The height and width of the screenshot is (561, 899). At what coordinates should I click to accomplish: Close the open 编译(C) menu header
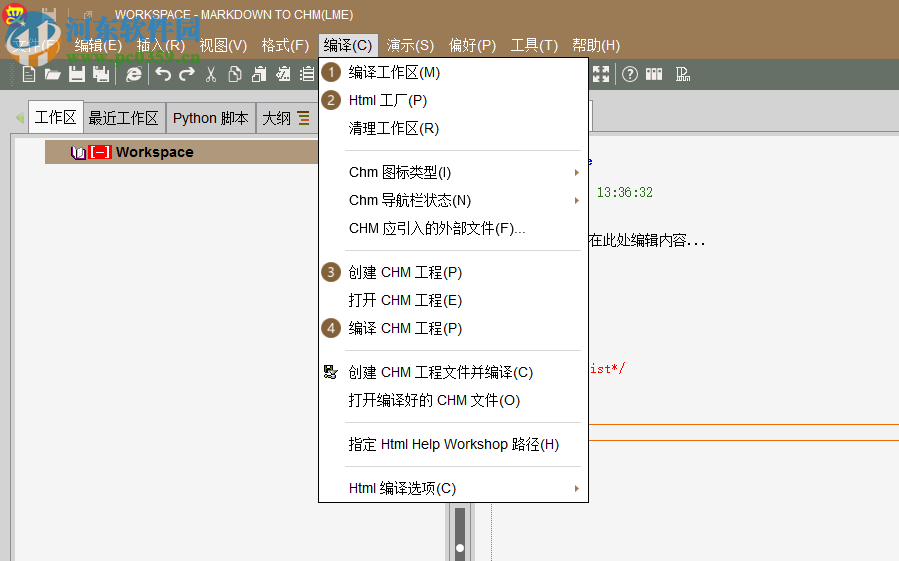(x=347, y=45)
